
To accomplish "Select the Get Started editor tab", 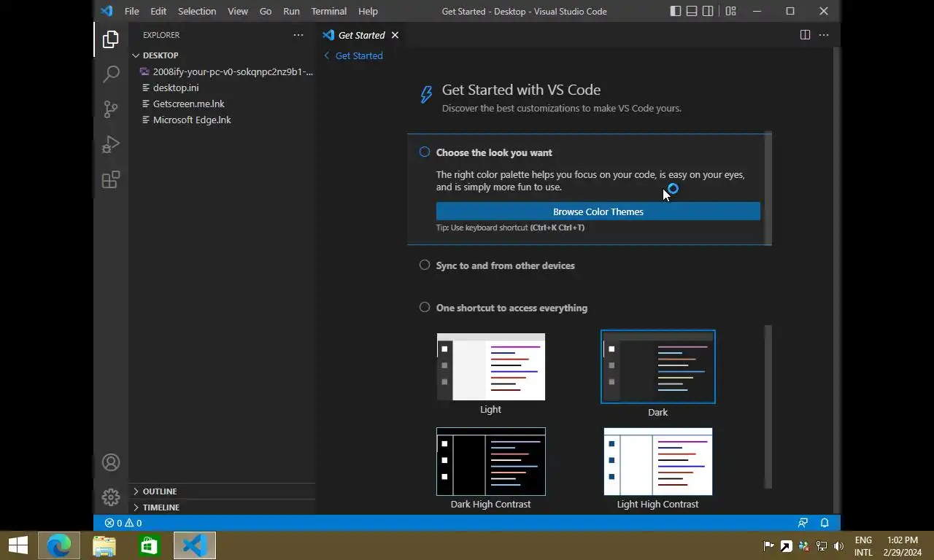I will point(361,35).
